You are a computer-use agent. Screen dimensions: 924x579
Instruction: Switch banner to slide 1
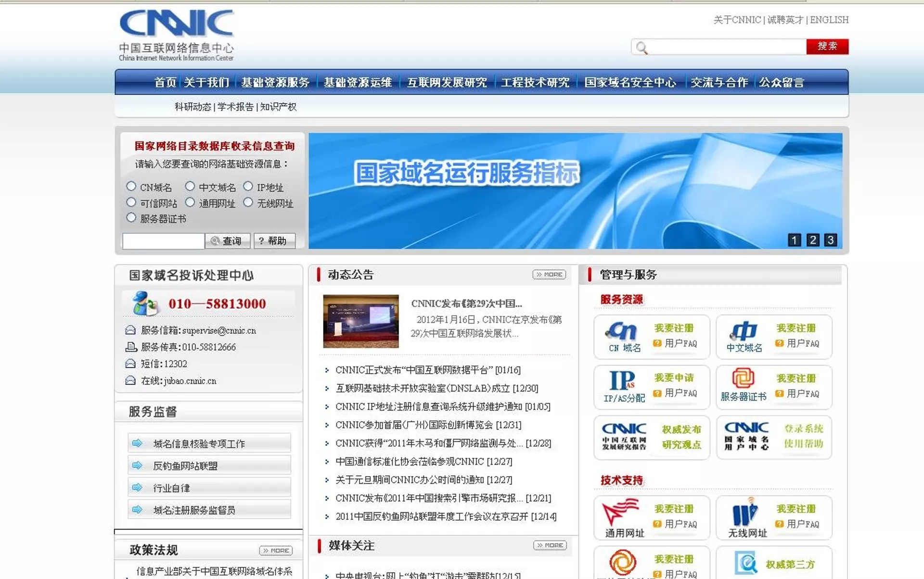coord(795,240)
